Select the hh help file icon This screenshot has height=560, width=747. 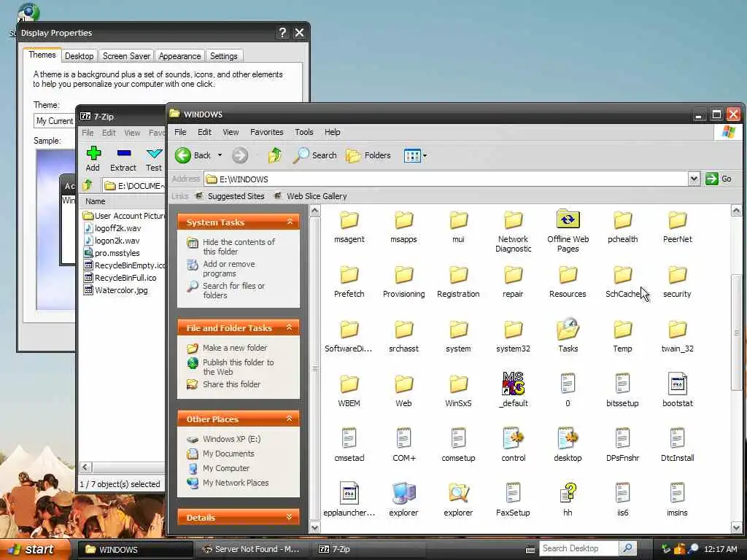click(x=568, y=494)
